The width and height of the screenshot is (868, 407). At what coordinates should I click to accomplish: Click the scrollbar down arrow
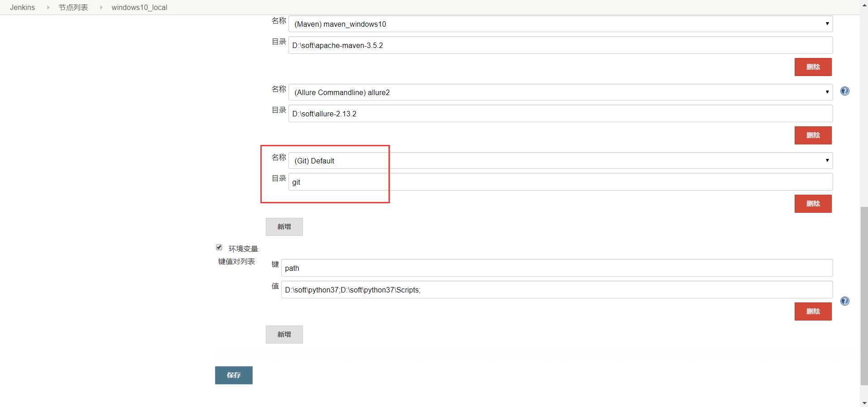coord(864,402)
